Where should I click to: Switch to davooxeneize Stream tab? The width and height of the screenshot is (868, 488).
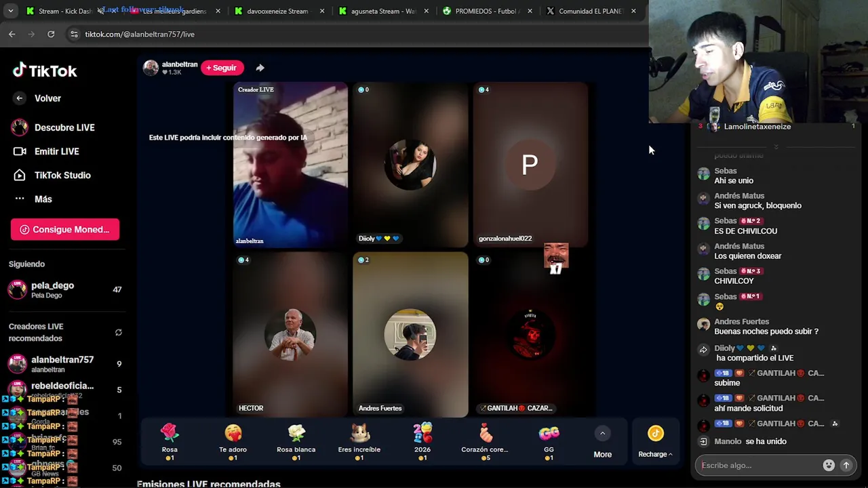(x=277, y=11)
